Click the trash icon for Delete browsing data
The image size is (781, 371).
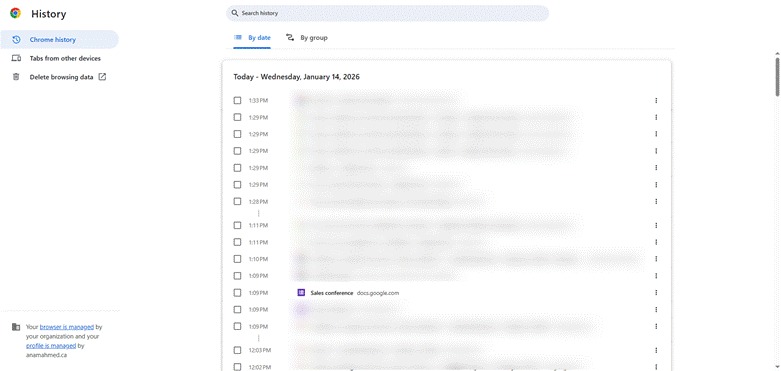(16, 77)
